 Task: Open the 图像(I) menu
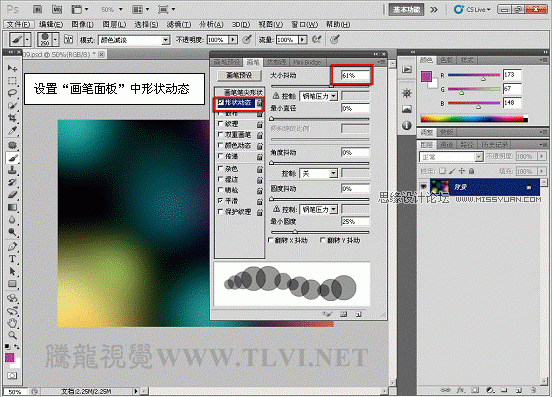82,24
